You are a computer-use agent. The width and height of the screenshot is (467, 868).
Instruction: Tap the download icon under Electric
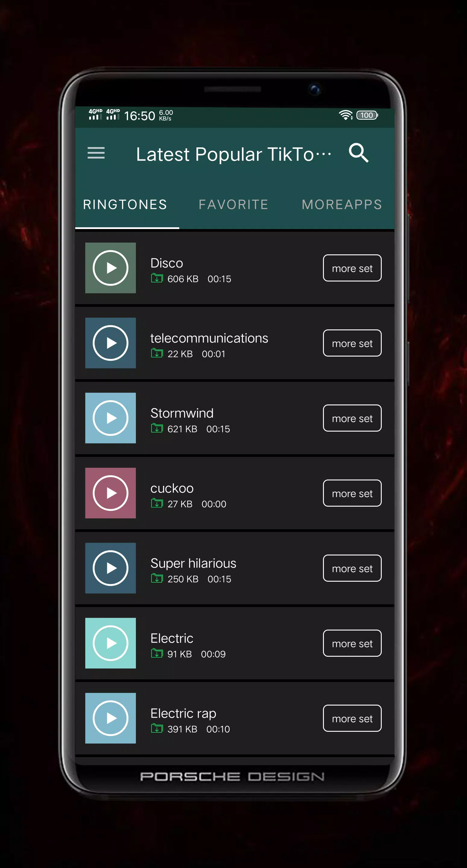tap(157, 653)
